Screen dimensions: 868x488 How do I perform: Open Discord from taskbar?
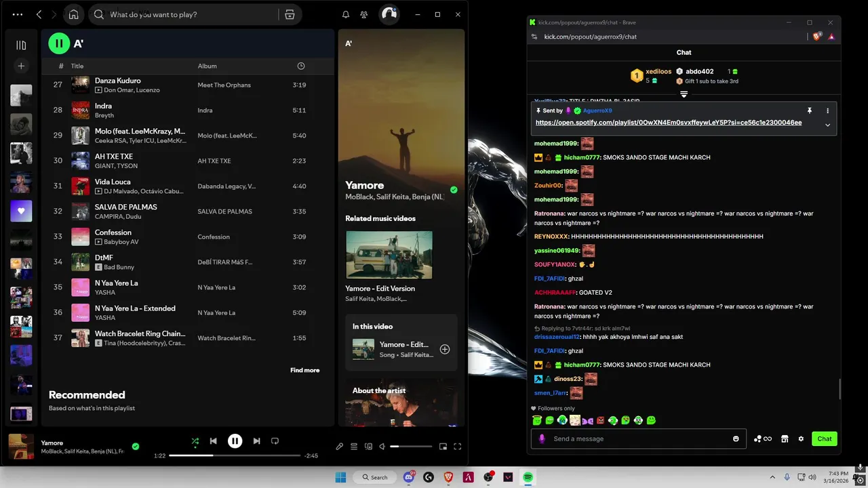(x=409, y=477)
